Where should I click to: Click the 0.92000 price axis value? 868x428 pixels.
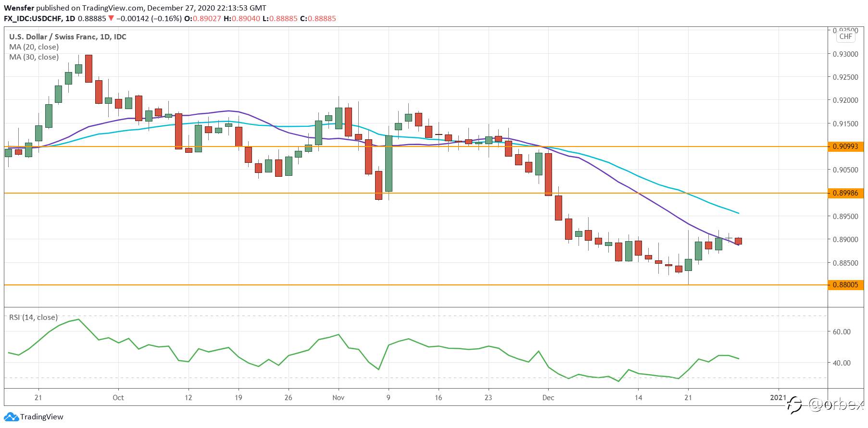845,100
